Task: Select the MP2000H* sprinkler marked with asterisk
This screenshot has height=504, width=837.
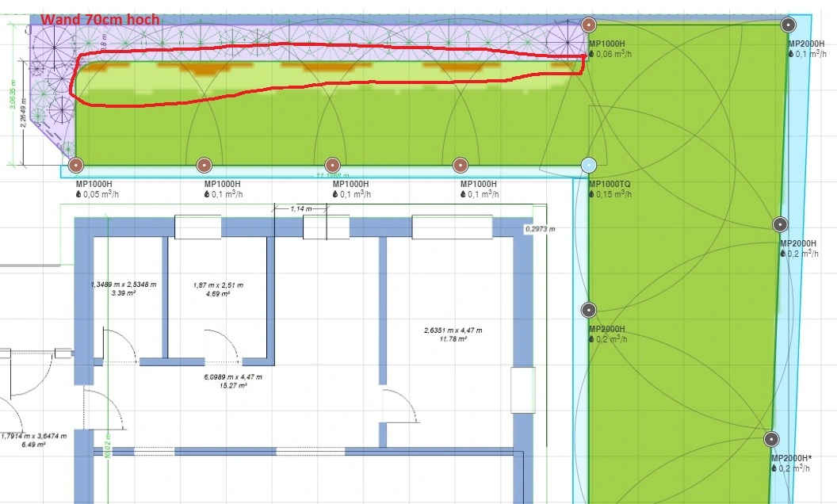Action: tap(771, 439)
